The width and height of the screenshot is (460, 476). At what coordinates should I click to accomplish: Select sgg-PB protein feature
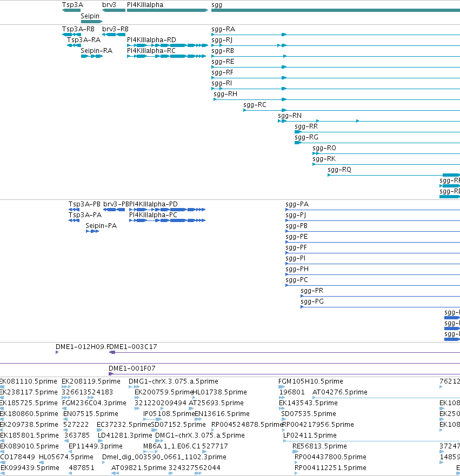coord(372,231)
